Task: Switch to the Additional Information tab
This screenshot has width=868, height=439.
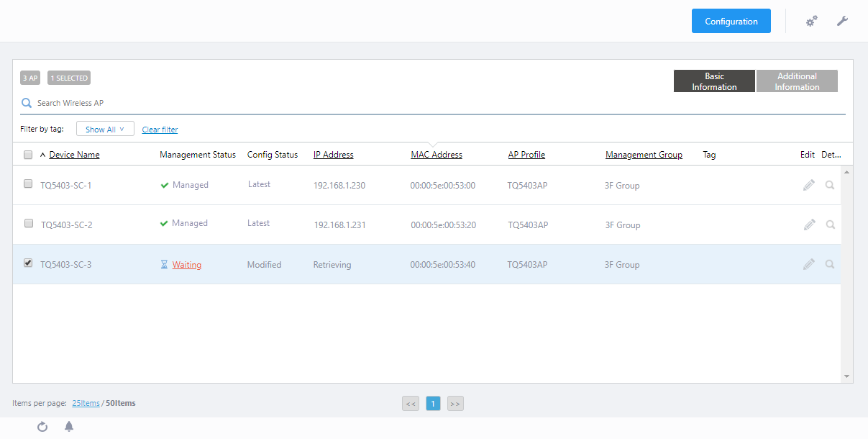Action: (797, 81)
